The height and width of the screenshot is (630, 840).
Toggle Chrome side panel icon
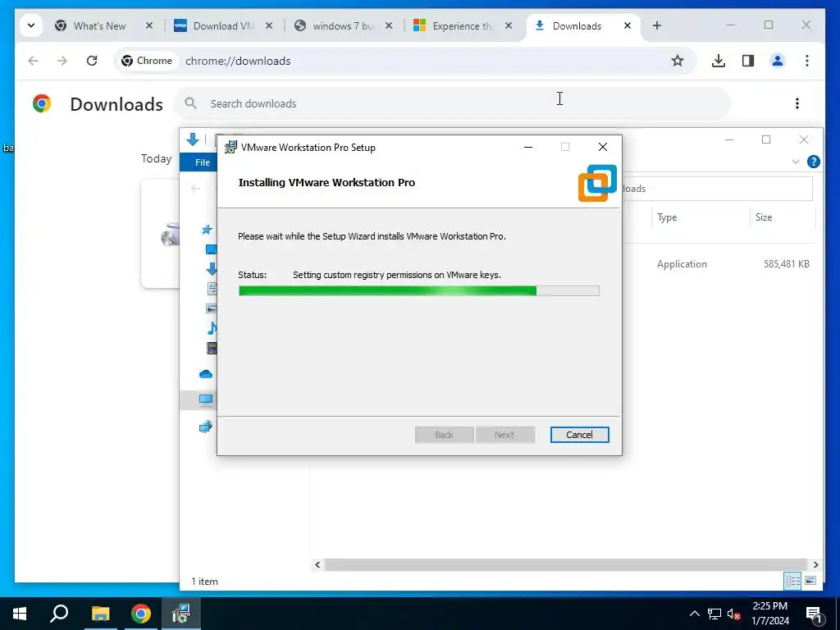[x=748, y=61]
